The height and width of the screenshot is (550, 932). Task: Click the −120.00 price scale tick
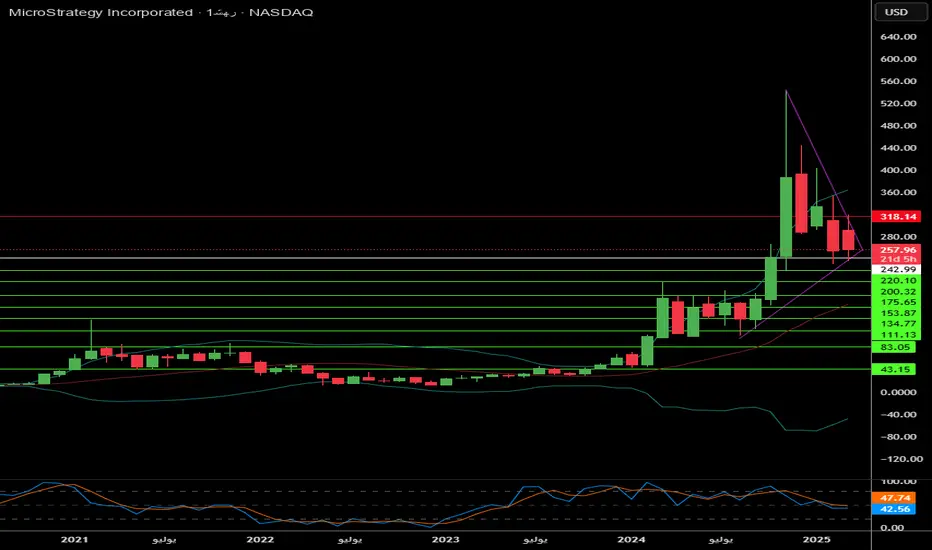[x=900, y=459]
